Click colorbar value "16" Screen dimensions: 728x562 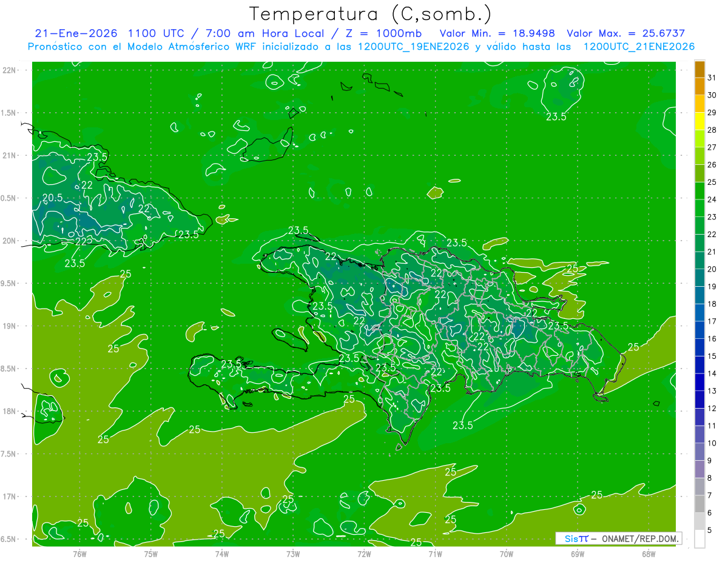712,338
